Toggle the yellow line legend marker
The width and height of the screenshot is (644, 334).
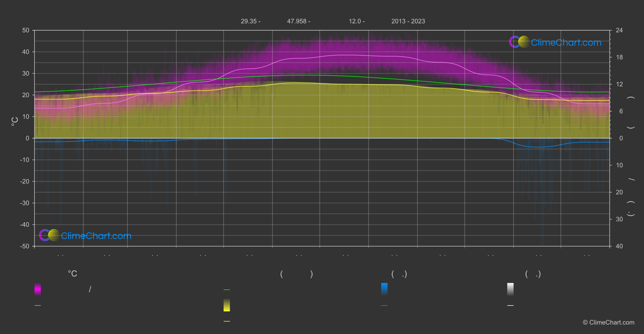coord(227,321)
